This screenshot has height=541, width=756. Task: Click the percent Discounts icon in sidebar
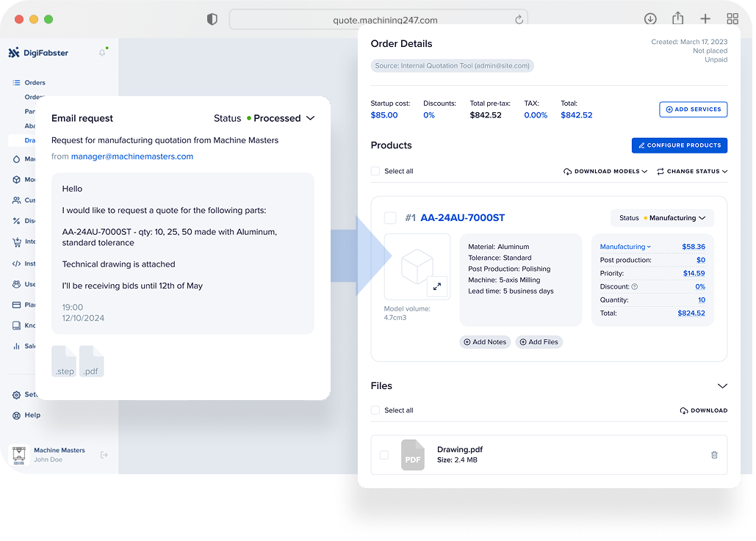pyautogui.click(x=16, y=221)
